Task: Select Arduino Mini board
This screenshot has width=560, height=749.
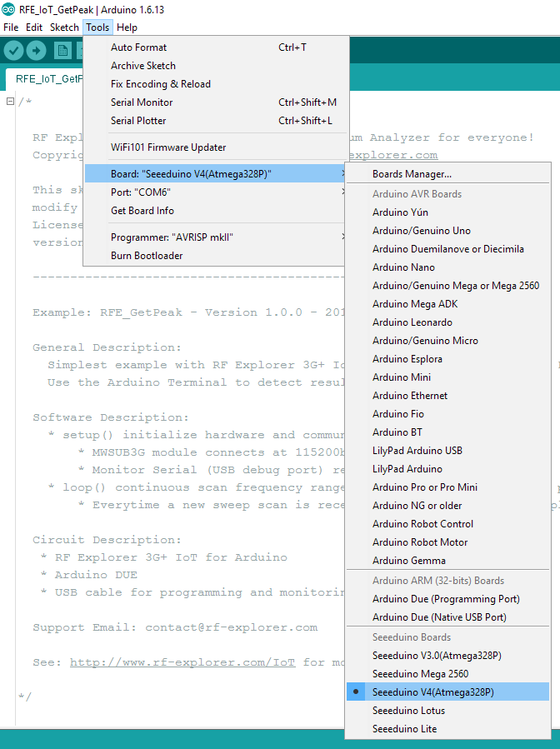Action: (x=447, y=377)
